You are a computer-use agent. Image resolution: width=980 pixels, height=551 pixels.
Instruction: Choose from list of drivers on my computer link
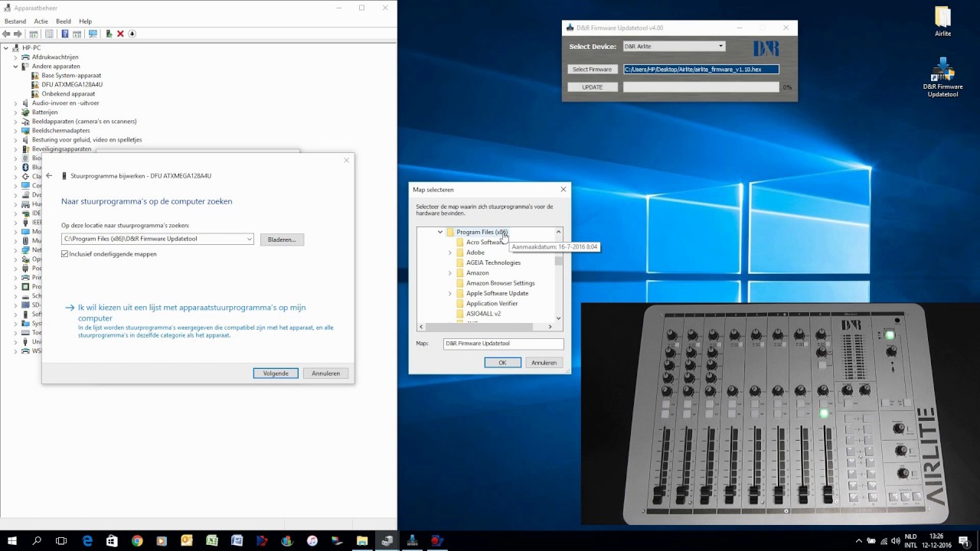191,312
